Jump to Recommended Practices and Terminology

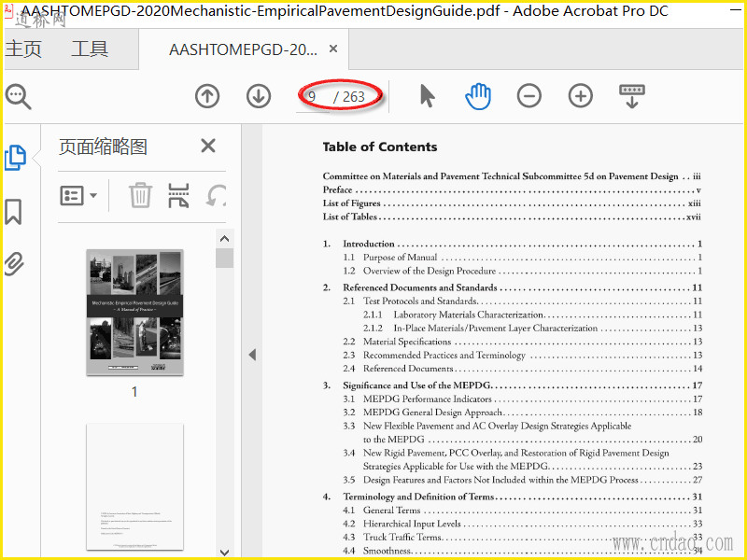[523, 356]
